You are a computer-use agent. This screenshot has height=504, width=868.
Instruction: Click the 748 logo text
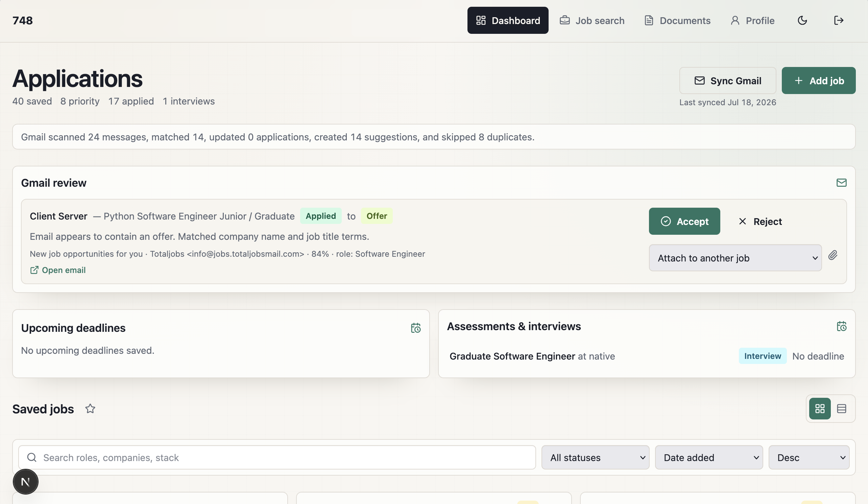click(x=22, y=20)
